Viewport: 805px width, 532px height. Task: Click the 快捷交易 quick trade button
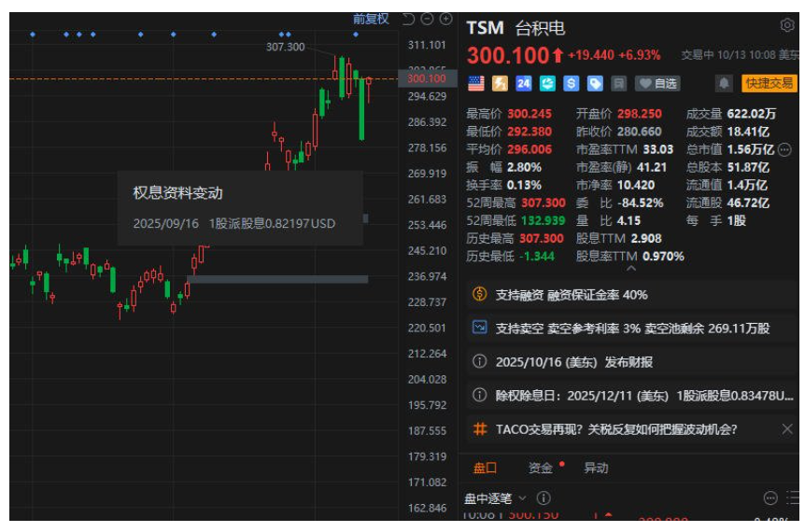(770, 84)
